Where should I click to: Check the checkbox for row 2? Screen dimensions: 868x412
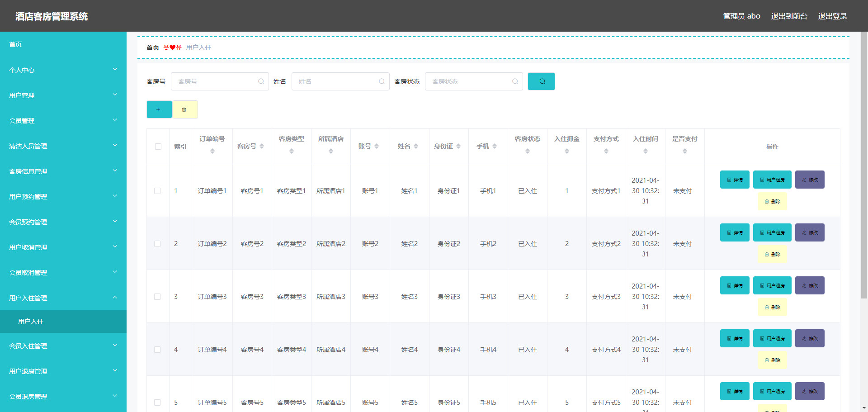coord(157,244)
